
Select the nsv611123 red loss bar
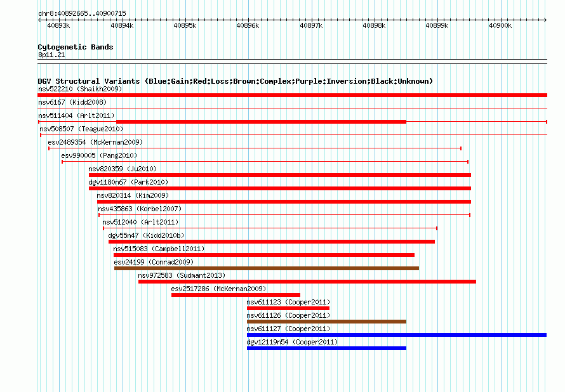click(x=288, y=308)
